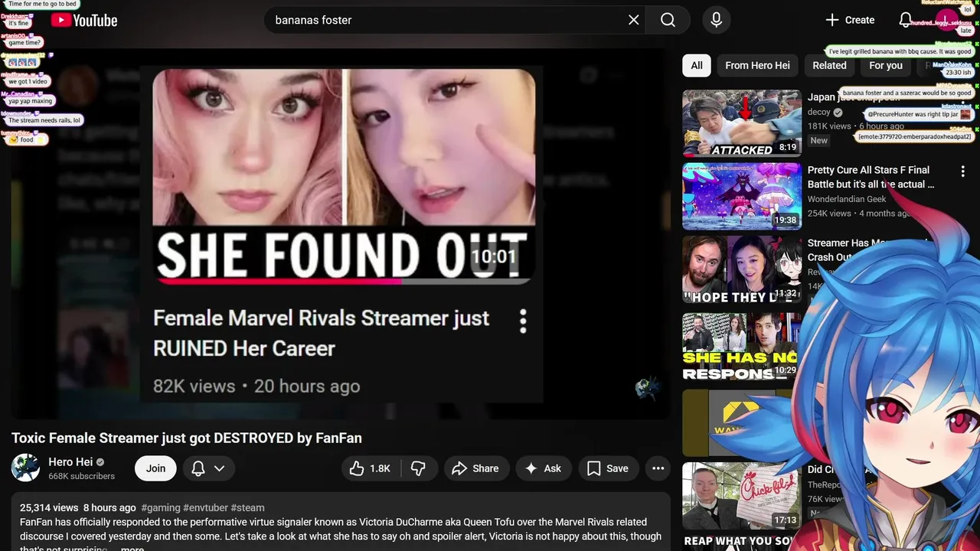Open Female Marvel Rivals Streamer title
980x551 pixels.
coord(321,333)
